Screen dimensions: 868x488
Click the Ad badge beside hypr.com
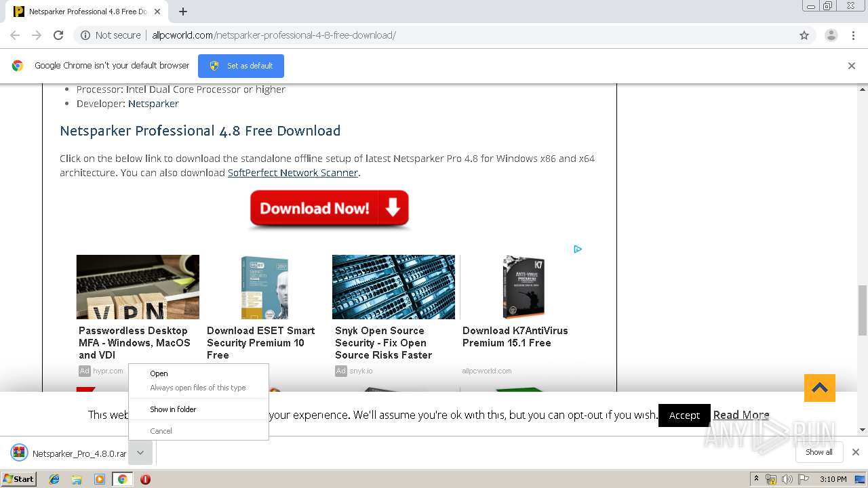pyautogui.click(x=85, y=371)
